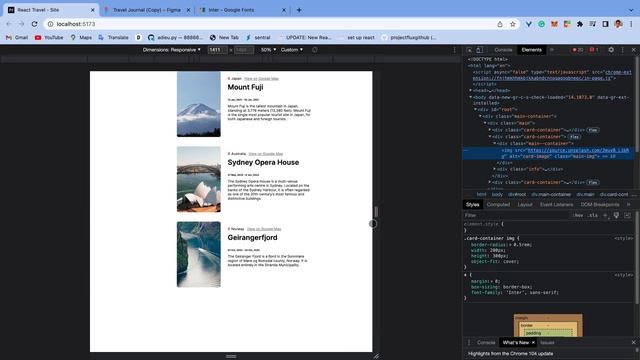Screen dimensions: 640x360
Task: Open the Chrome tab search chevron
Action: point(631,10)
